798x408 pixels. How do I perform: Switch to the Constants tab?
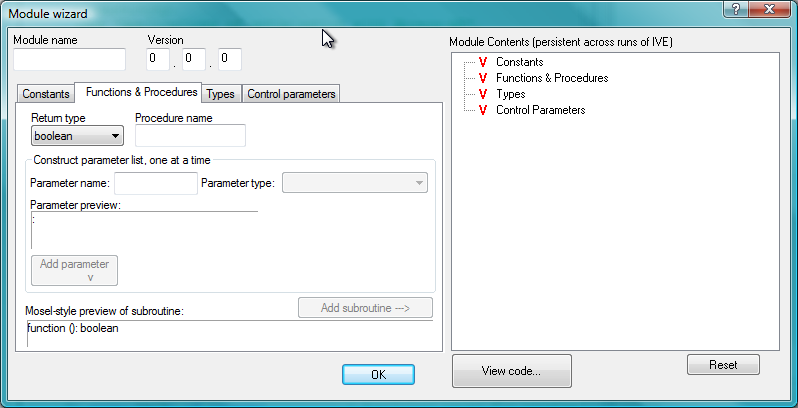coord(47,94)
